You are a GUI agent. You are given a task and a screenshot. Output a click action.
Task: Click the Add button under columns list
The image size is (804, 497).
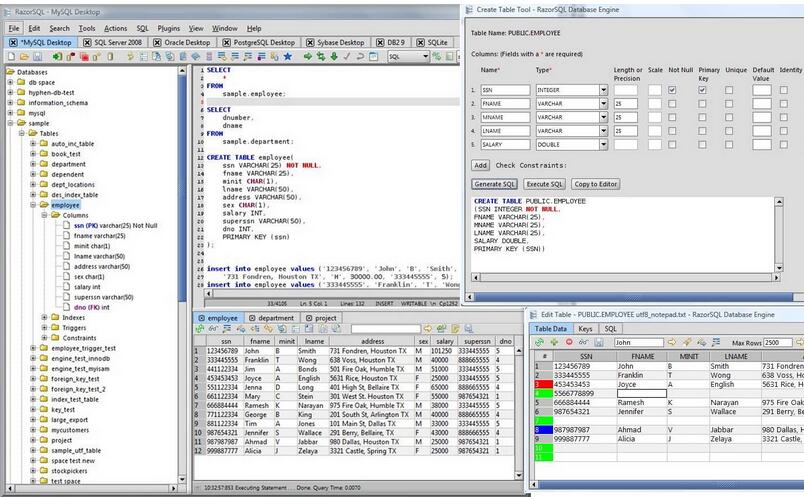[x=480, y=165]
